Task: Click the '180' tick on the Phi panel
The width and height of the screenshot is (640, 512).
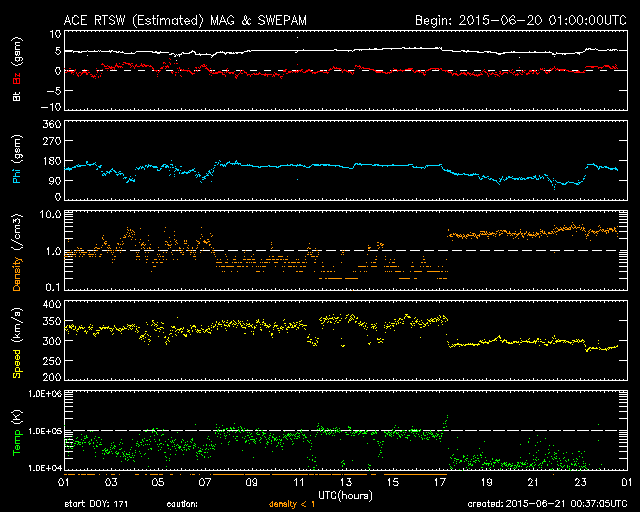Action: click(52, 161)
